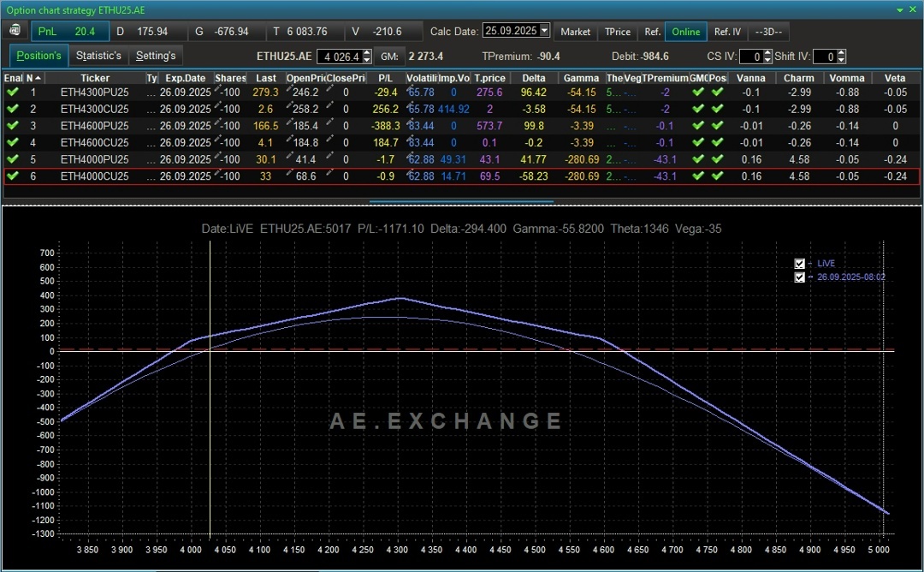
Task: Switch to Statistic's tab
Action: coord(98,56)
